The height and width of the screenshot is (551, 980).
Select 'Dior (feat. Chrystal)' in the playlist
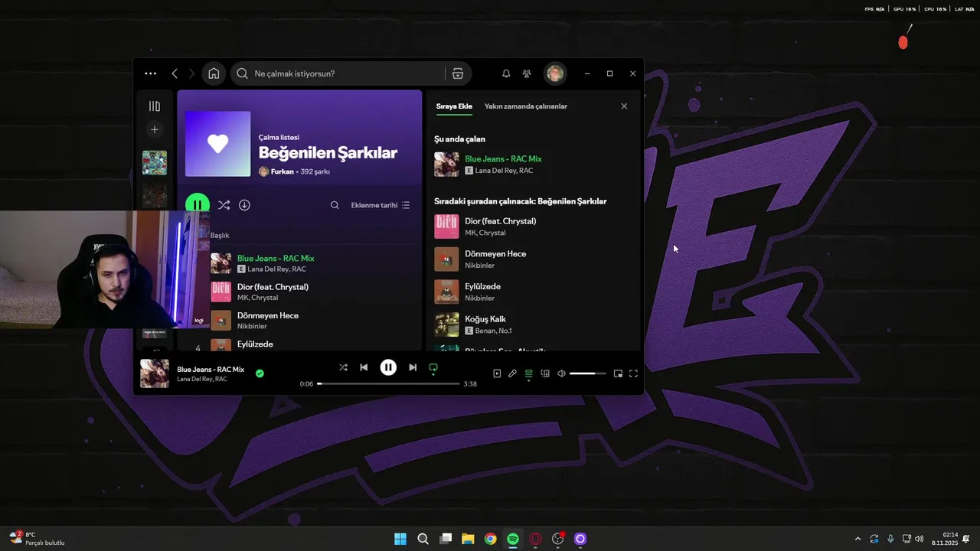tap(273, 287)
